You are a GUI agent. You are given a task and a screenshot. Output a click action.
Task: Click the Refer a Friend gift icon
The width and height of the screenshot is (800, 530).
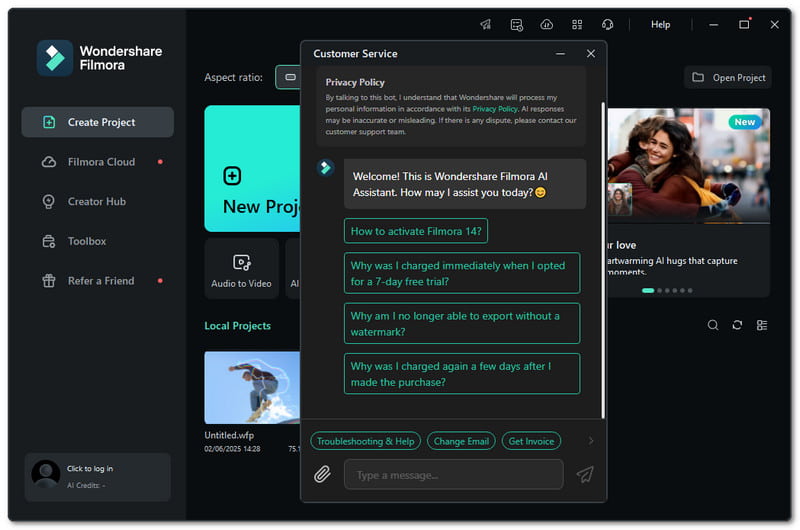[x=48, y=281]
